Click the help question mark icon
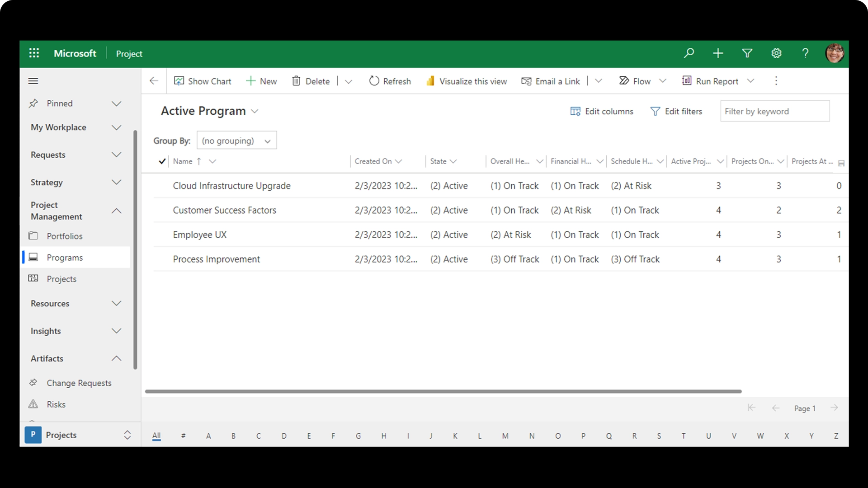 [x=805, y=53]
